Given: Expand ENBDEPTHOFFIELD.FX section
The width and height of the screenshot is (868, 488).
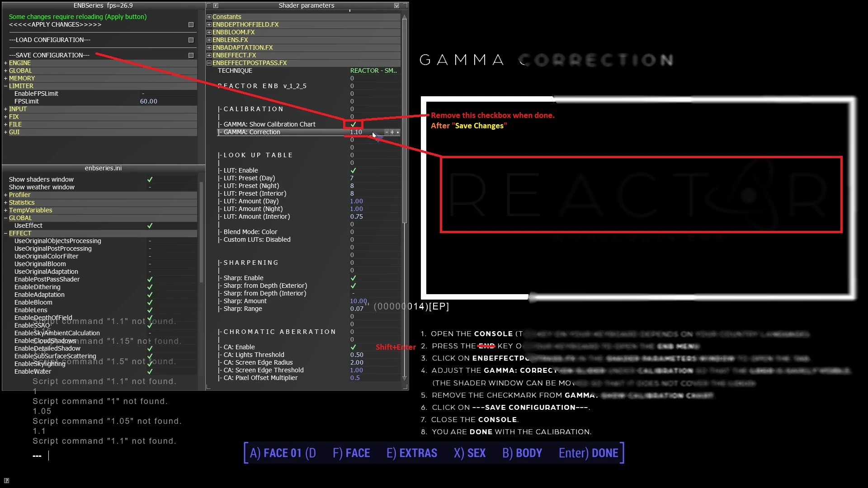Looking at the screenshot, I should pyautogui.click(x=209, y=25).
